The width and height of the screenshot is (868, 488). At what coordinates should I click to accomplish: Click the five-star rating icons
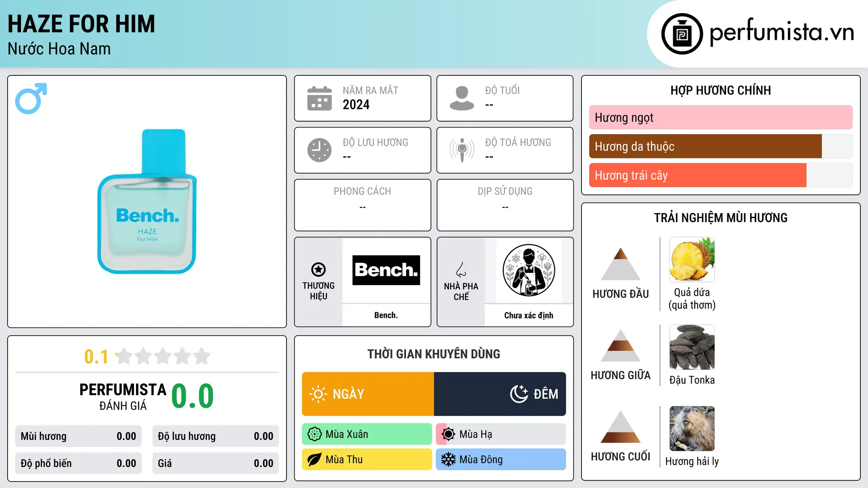(163, 356)
